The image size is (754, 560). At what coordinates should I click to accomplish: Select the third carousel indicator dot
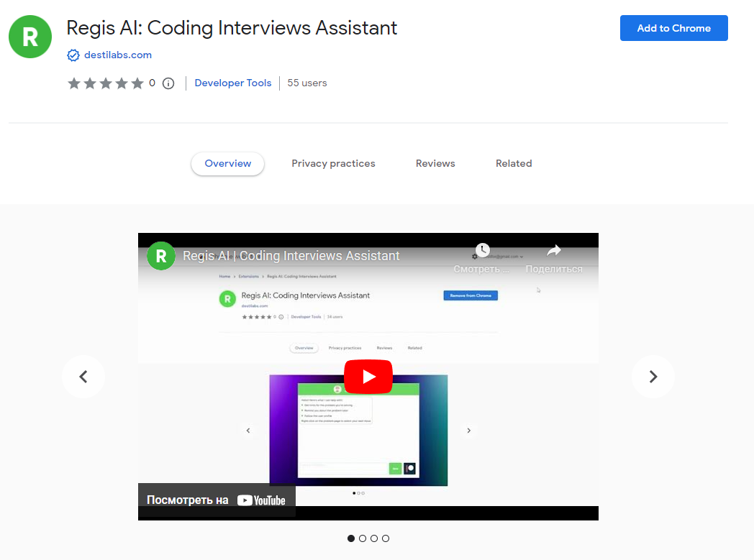[374, 538]
